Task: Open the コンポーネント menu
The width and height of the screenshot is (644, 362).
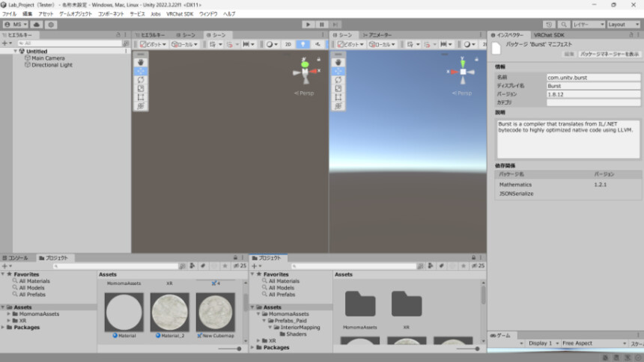Action: [111, 14]
